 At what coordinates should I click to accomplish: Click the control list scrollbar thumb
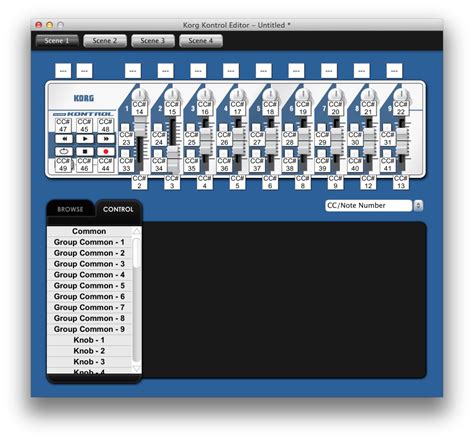pos(136,253)
